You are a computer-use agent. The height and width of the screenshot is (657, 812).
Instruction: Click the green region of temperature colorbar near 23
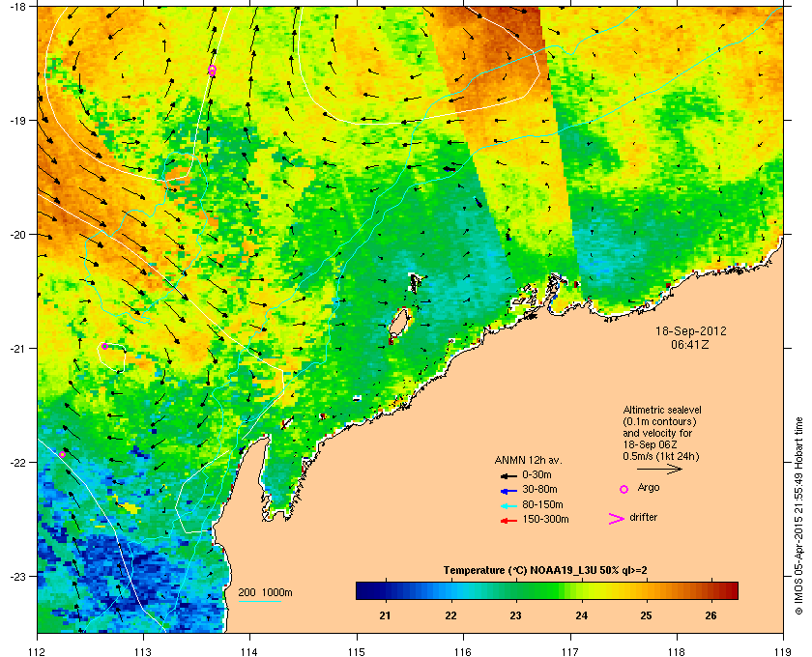click(515, 590)
